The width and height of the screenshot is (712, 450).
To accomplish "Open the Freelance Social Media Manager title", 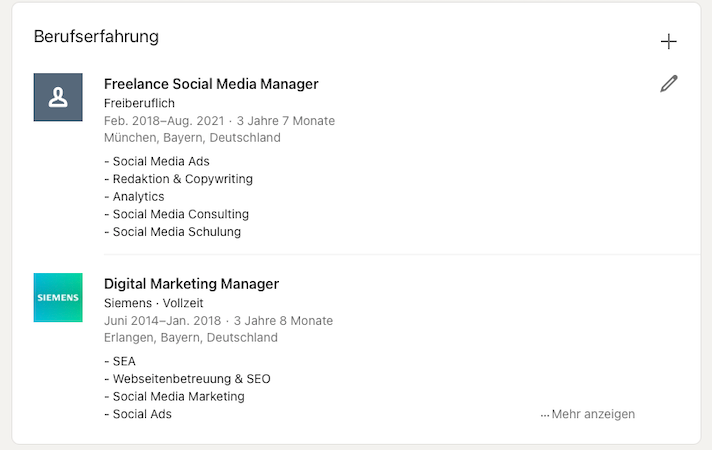I will click(211, 84).
